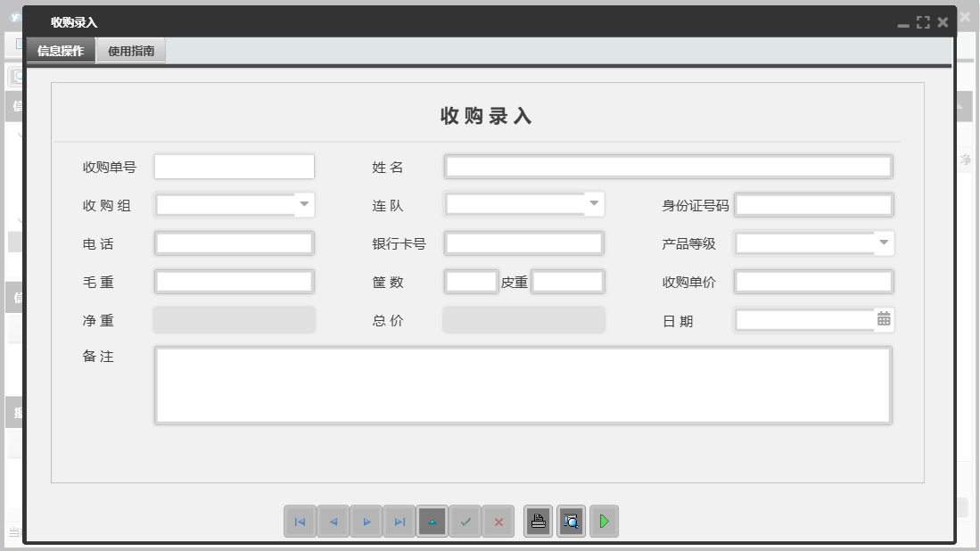Click the 身份证号码 input field
This screenshot has height=551, width=980.
(813, 204)
